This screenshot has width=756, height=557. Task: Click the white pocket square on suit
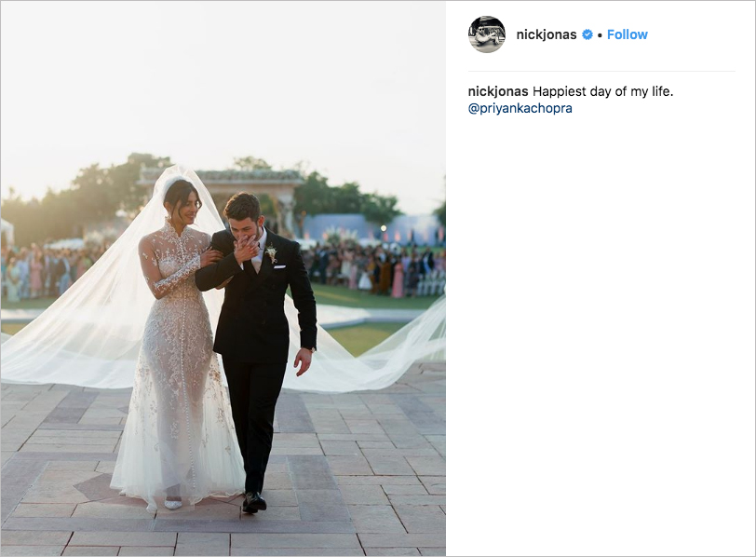tap(279, 265)
